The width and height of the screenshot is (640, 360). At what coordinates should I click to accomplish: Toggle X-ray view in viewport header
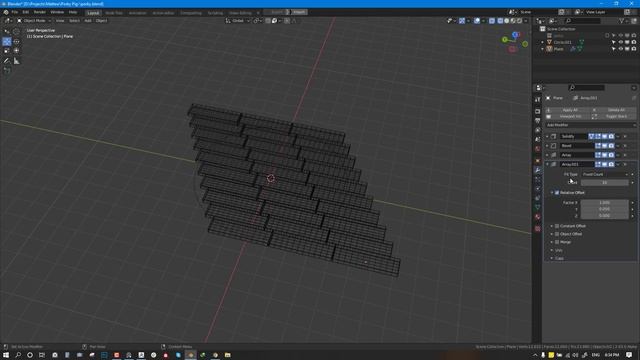click(x=492, y=21)
